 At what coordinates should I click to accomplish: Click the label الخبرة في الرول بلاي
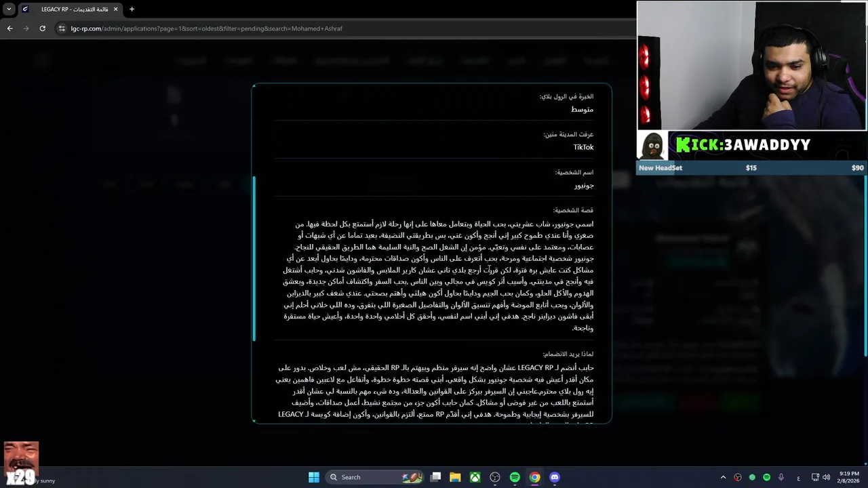tap(566, 96)
